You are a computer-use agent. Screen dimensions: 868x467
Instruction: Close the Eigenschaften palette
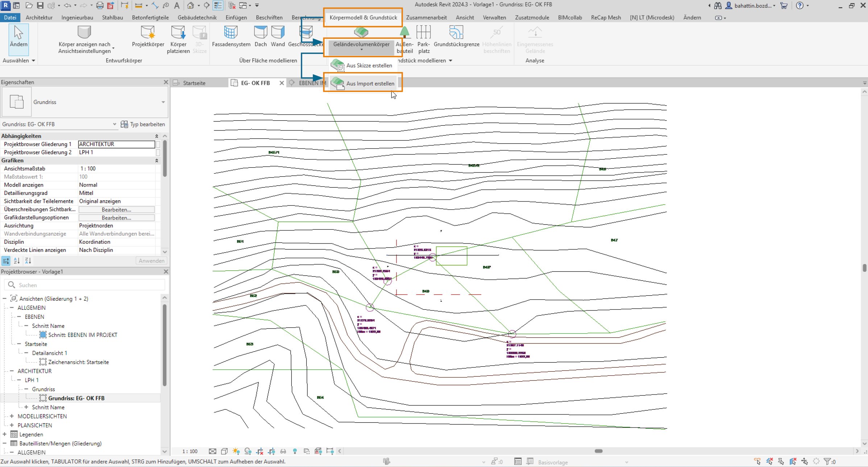coord(166,82)
